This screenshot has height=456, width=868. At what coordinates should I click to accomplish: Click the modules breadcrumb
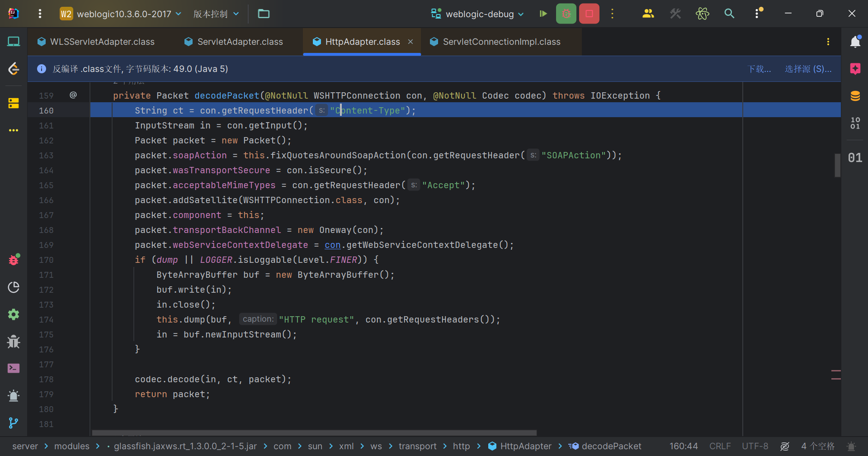(72, 446)
